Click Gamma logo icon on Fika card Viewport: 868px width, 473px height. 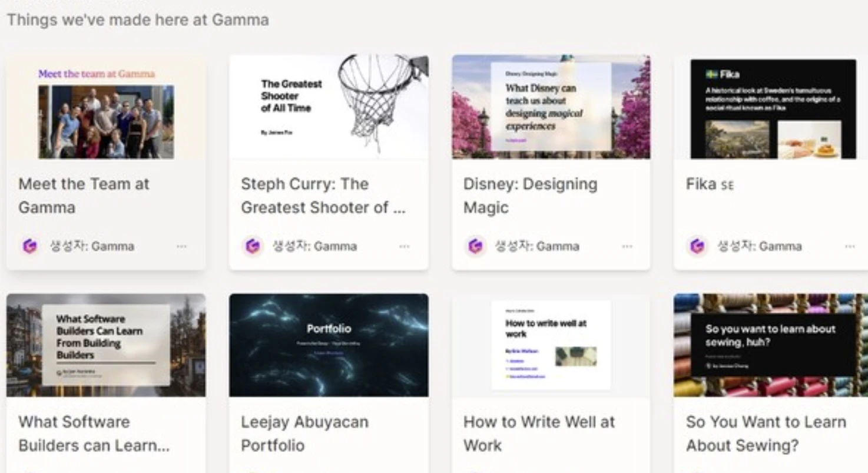coord(697,246)
